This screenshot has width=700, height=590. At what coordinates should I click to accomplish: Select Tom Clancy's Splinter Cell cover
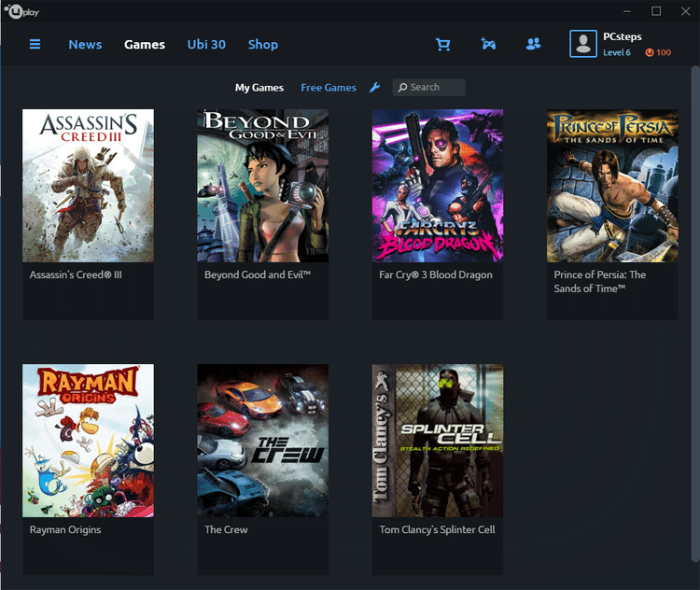coord(438,441)
